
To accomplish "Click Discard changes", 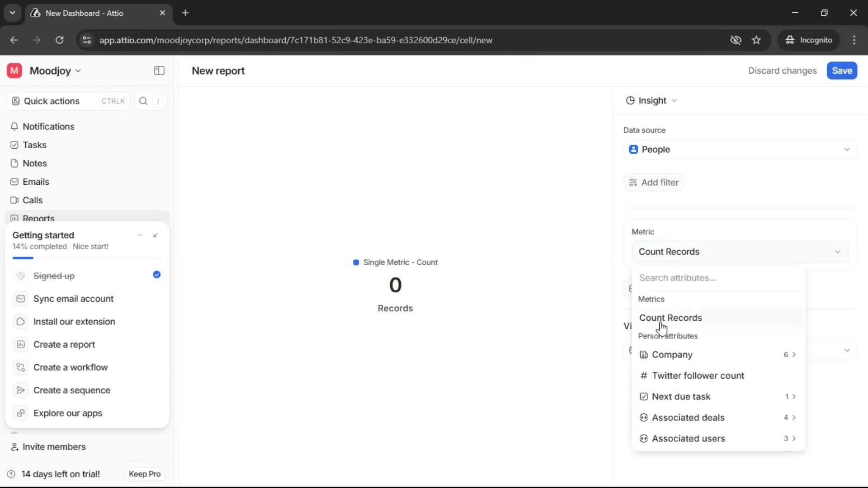I will tap(782, 70).
